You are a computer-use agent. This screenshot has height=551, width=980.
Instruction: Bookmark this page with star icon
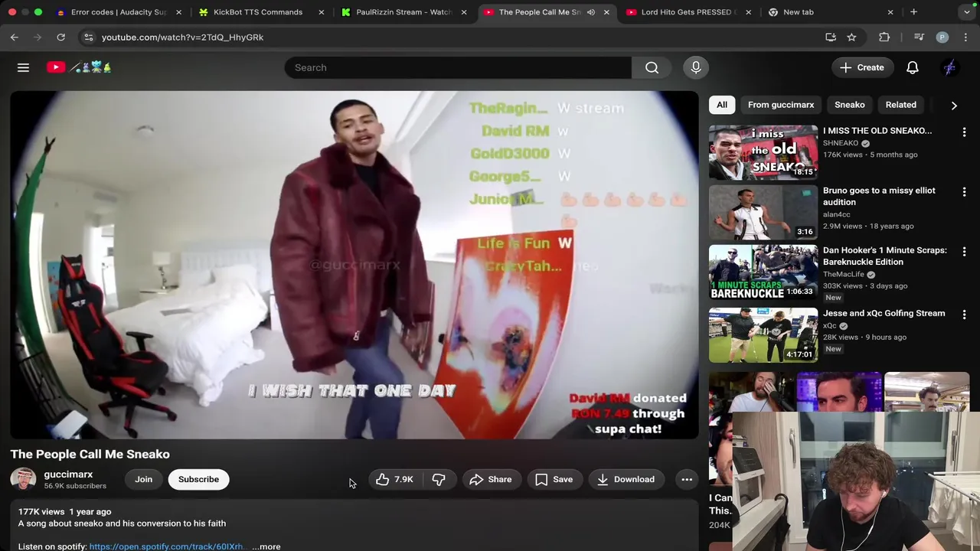click(851, 37)
